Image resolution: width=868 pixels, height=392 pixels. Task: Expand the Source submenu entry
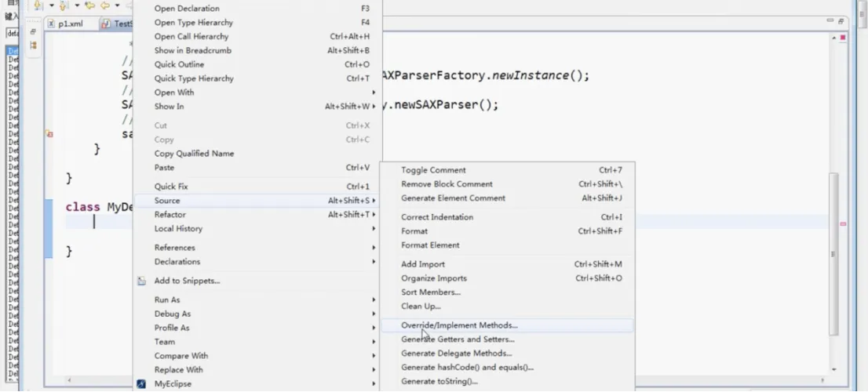257,201
